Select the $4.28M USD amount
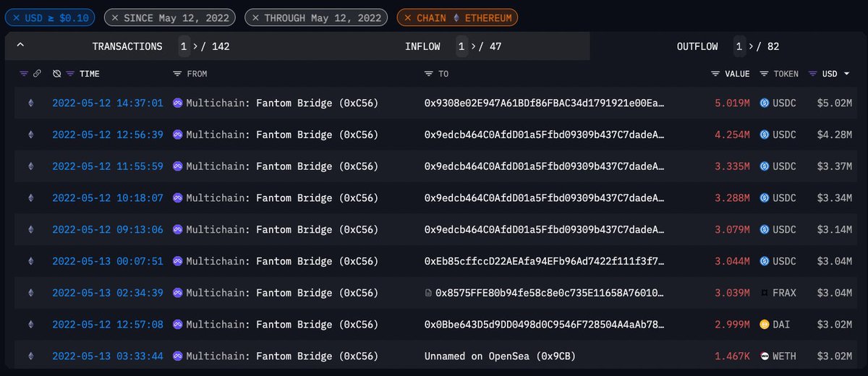 point(834,134)
